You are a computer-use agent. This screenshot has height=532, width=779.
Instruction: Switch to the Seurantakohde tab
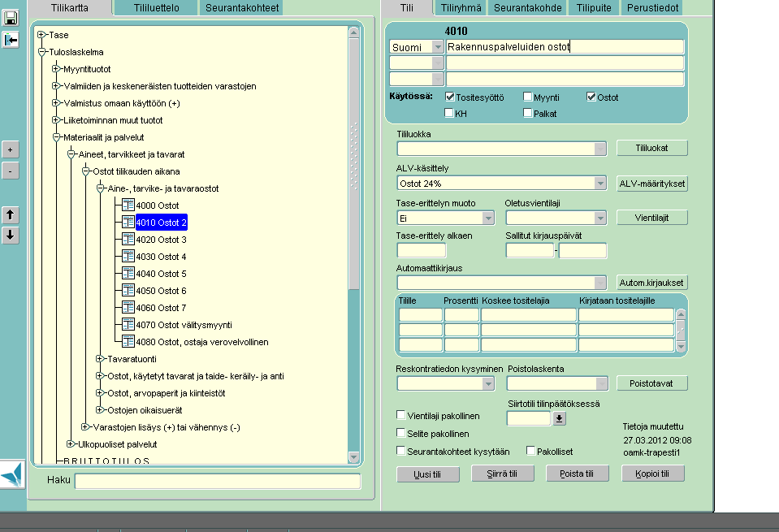[528, 7]
